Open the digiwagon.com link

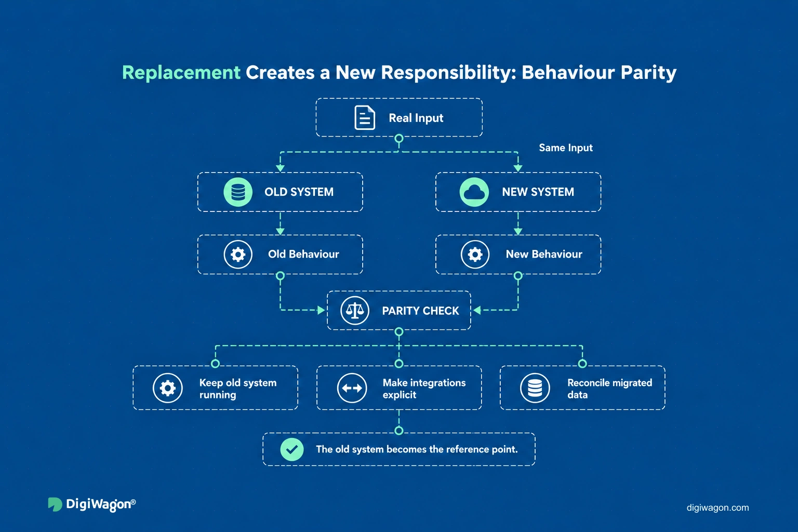717,508
